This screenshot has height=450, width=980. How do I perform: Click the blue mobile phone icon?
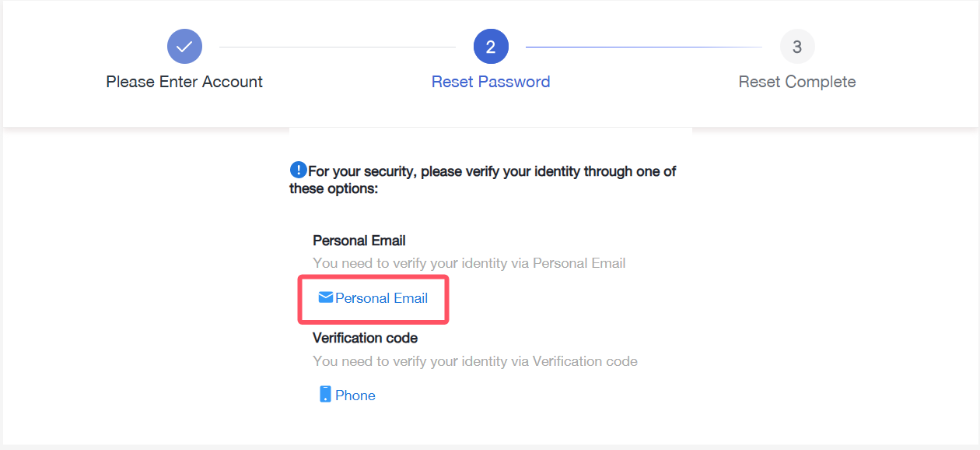pyautogui.click(x=325, y=395)
